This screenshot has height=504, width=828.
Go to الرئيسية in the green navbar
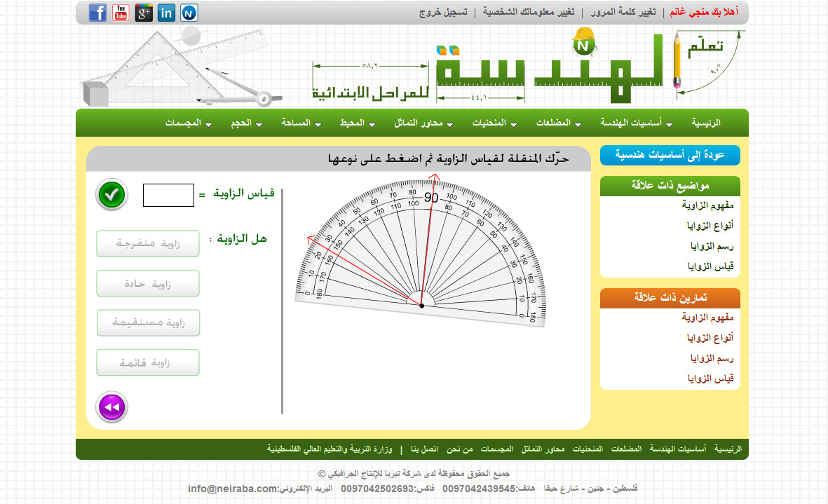pyautogui.click(x=706, y=123)
